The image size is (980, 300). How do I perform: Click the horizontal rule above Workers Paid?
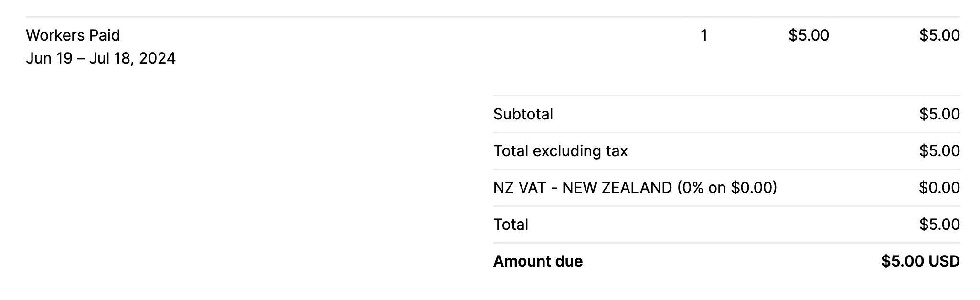pos(492,17)
